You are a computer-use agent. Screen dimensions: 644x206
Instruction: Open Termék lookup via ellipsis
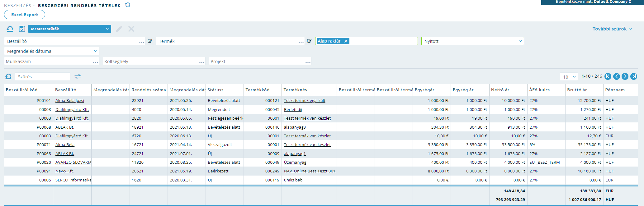(301, 42)
